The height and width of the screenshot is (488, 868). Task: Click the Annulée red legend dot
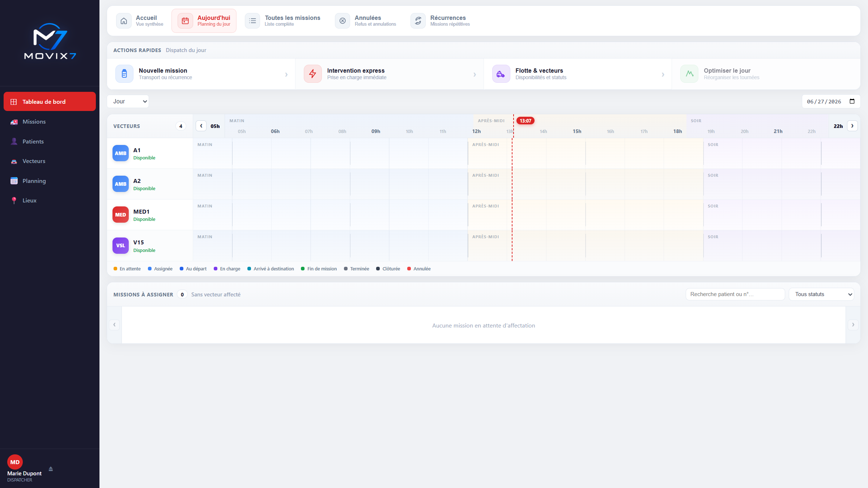(409, 269)
